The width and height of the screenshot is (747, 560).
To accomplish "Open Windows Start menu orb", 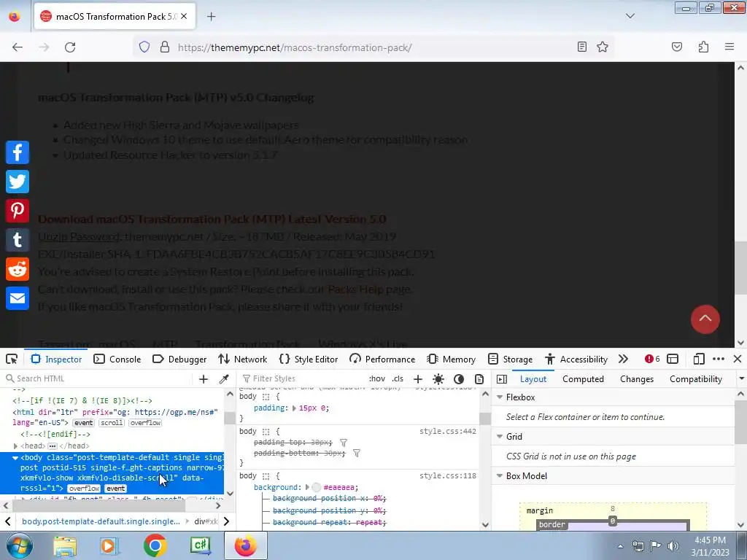I will click(x=19, y=545).
